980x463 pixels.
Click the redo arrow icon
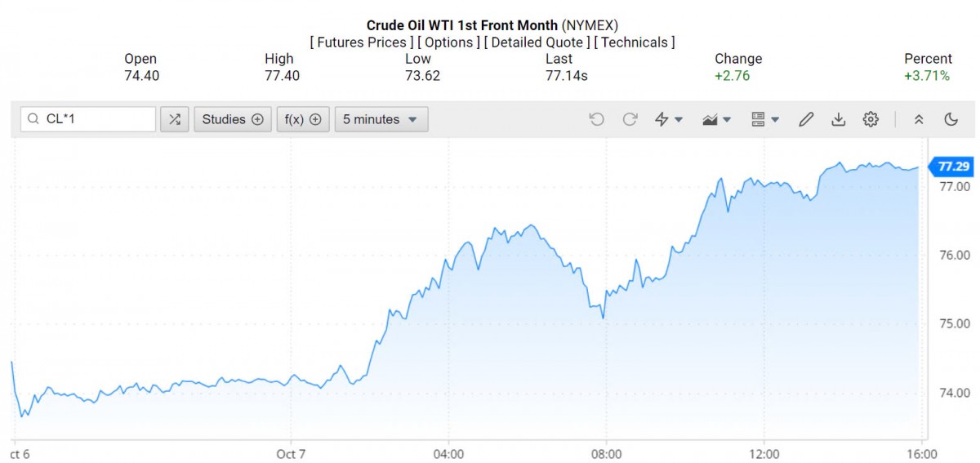630,119
